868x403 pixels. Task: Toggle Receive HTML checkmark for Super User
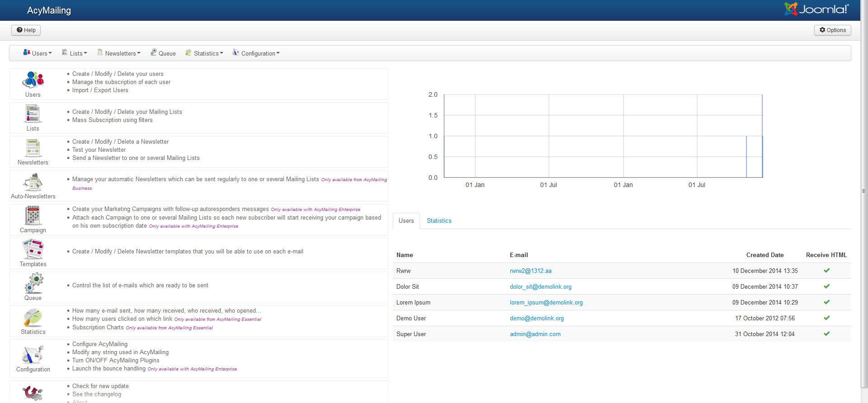[826, 334]
